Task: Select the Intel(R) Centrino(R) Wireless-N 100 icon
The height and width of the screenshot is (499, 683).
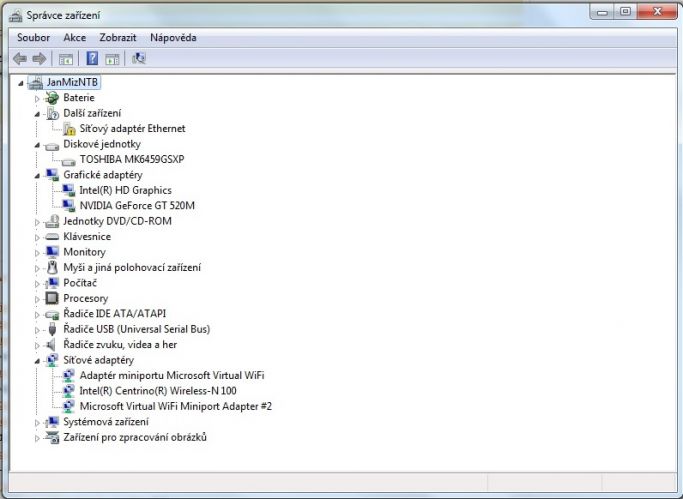Action: point(68,391)
